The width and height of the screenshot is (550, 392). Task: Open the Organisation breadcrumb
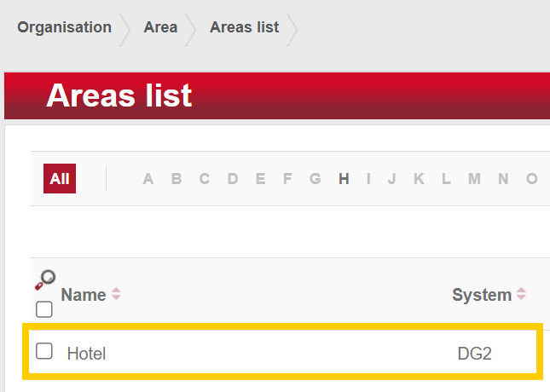coord(64,27)
